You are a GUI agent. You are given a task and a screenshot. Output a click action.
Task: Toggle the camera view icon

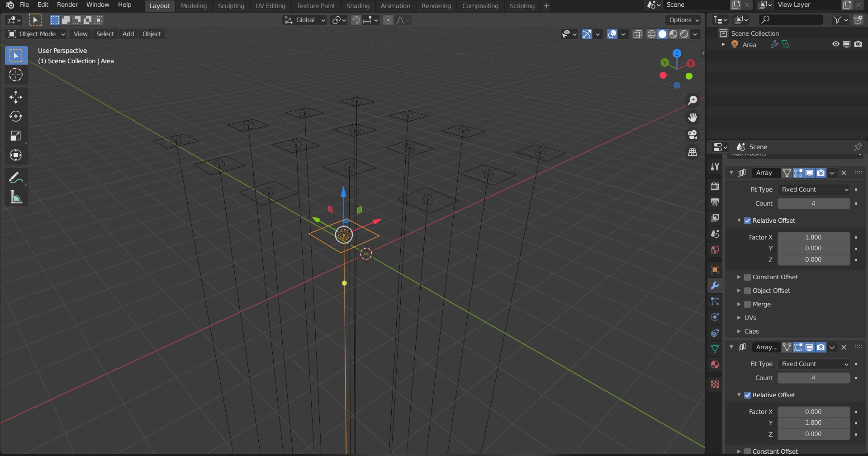[x=693, y=135]
